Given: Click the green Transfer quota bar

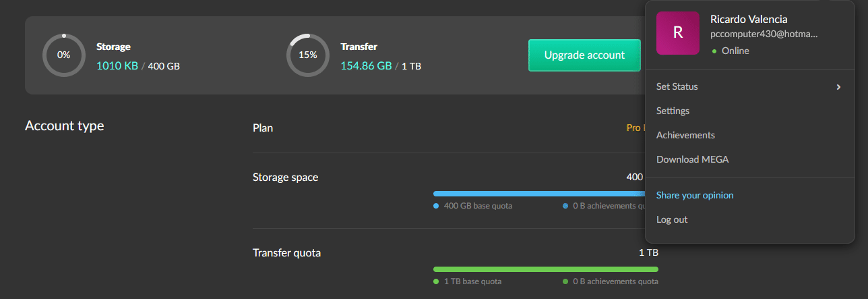Looking at the screenshot, I should (545, 269).
